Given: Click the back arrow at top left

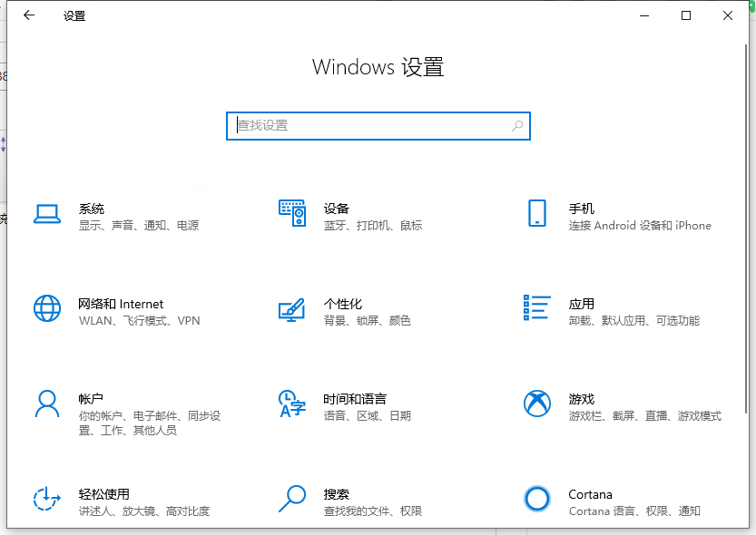Looking at the screenshot, I should 27,15.
